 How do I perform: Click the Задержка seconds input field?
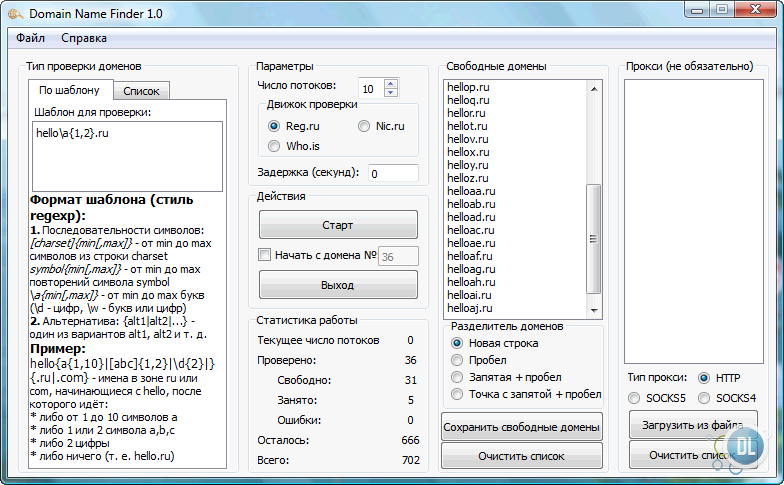(393, 173)
